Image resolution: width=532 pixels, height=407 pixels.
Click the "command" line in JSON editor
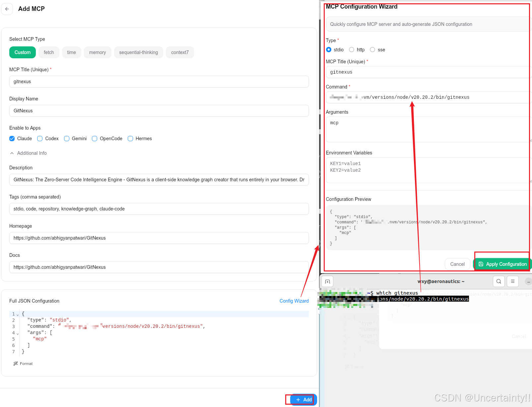coord(116,326)
